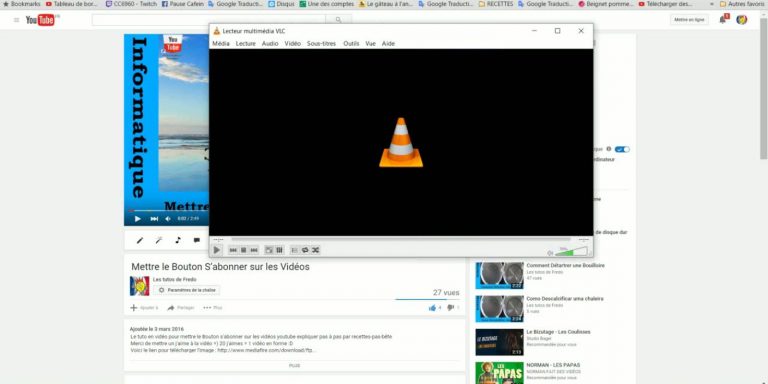Screen dimensions: 768x384
Task: Open the Vidéo menu in VLC
Action: pyautogui.click(x=292, y=44)
